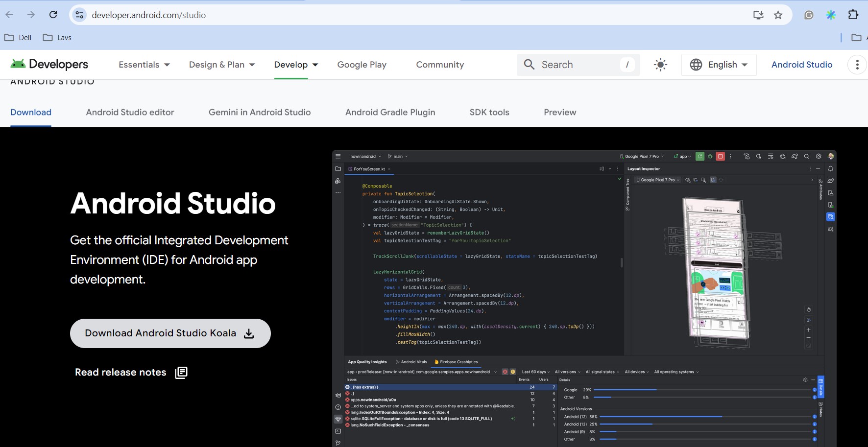868x447 pixels.
Task: Toggle the site light/dark theme sun icon
Action: pos(660,65)
